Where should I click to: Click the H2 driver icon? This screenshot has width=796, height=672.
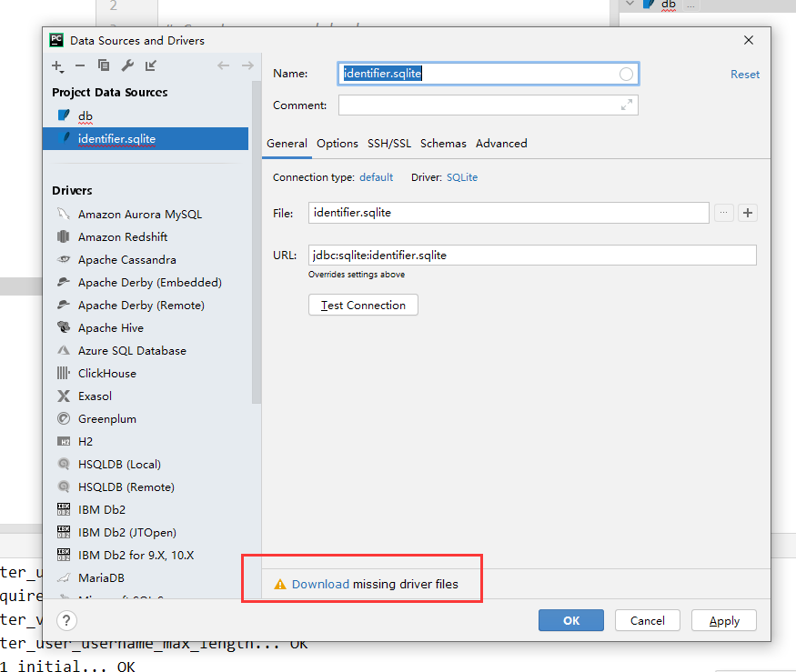(64, 442)
